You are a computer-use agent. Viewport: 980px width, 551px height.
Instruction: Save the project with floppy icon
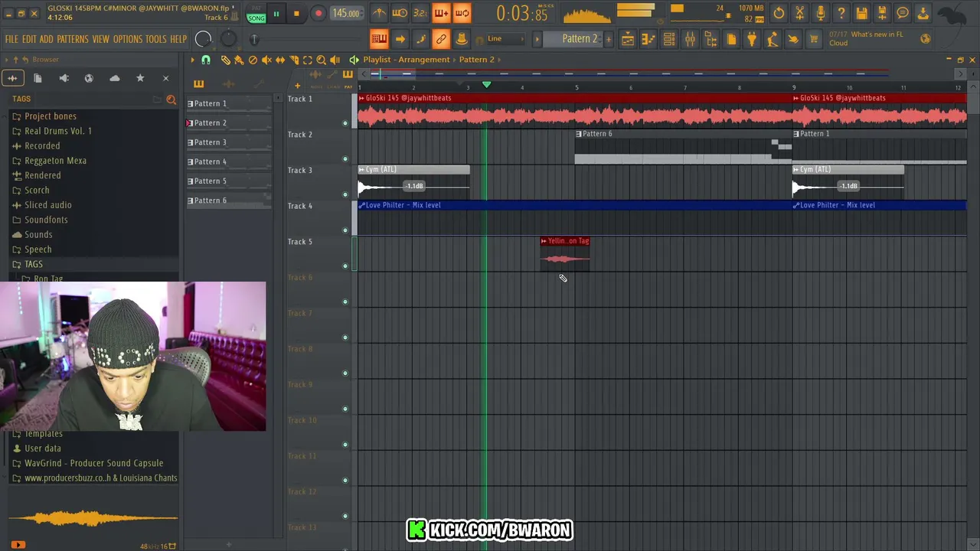pos(861,13)
